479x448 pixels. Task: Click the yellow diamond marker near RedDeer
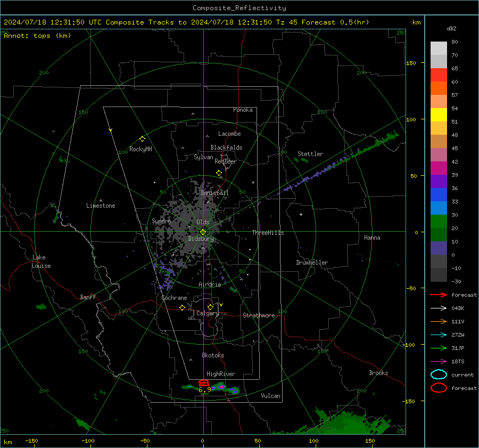pos(219,173)
